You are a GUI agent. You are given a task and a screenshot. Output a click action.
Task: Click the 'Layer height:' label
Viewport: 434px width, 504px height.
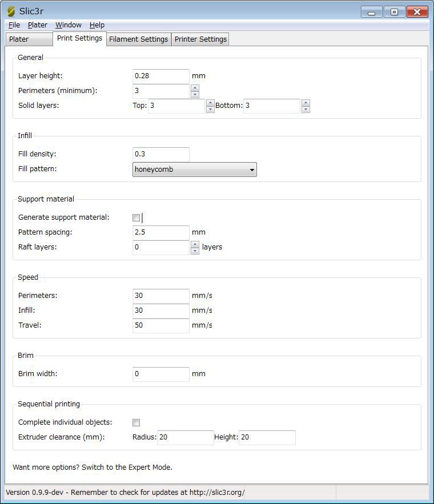coord(40,76)
